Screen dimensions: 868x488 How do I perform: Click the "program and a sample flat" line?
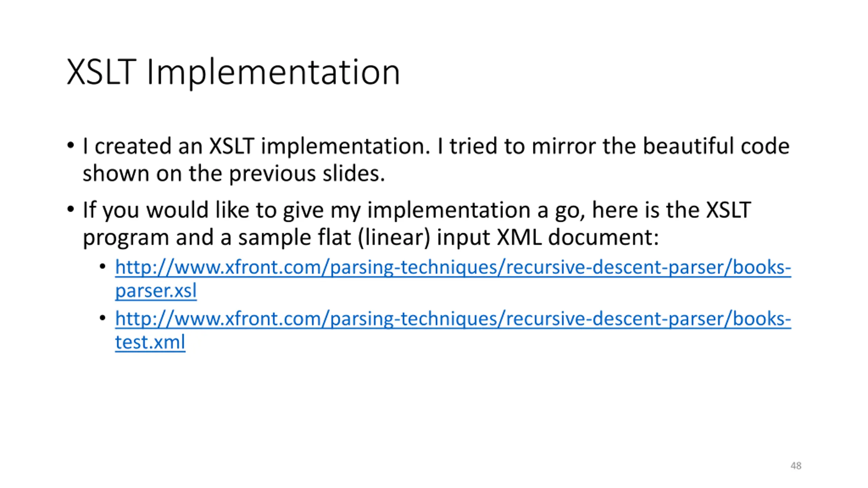coord(371,237)
